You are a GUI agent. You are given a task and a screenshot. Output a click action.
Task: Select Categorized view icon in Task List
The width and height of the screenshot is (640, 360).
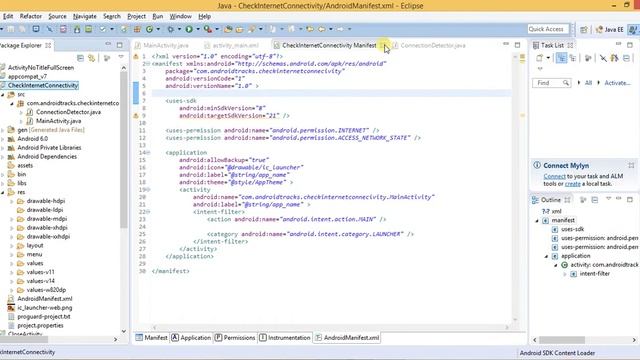tap(561, 58)
